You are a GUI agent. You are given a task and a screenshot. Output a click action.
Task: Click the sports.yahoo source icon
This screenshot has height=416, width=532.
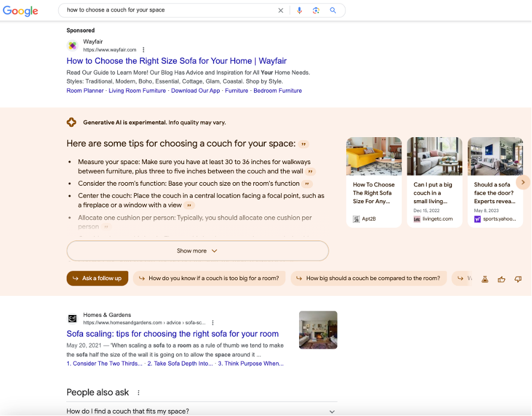pos(477,219)
